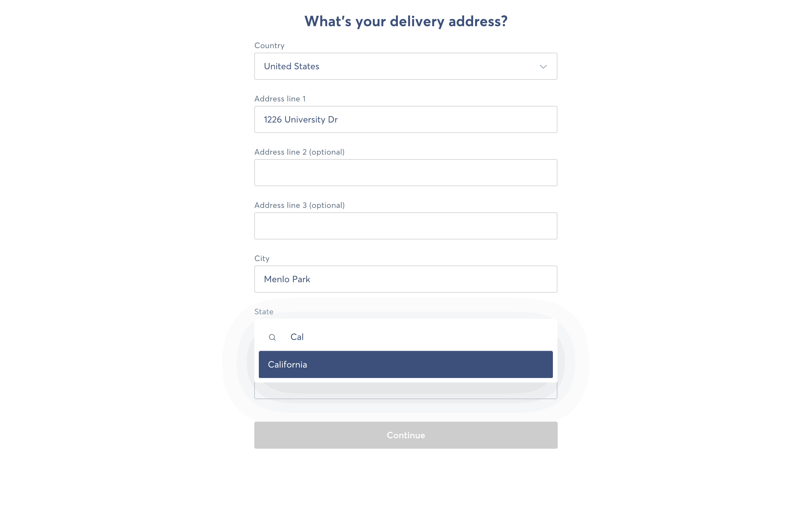812x507 pixels.
Task: Click the 'What's your delivery address?' heading
Action: click(406, 21)
